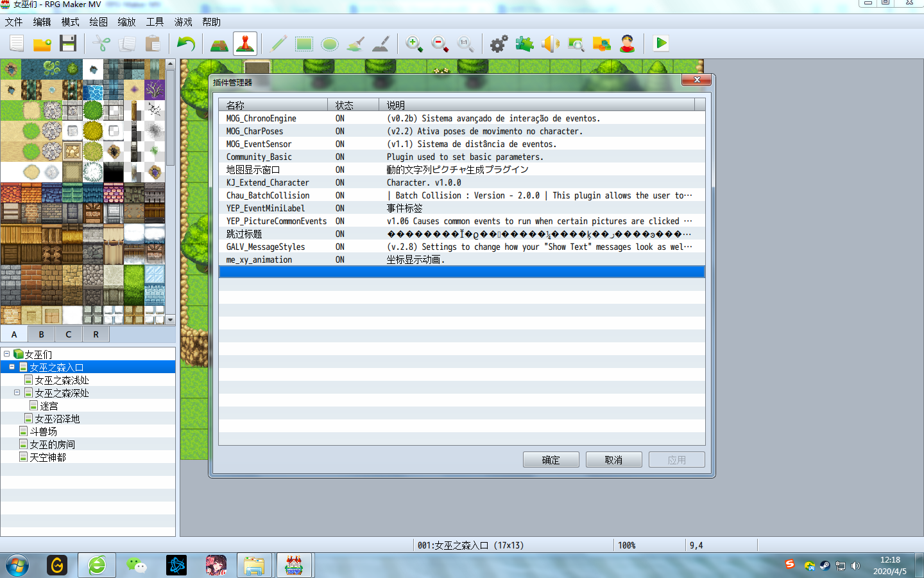This screenshot has height=578, width=924.
Task: Switch to Map editing mode icon
Action: click(219, 44)
